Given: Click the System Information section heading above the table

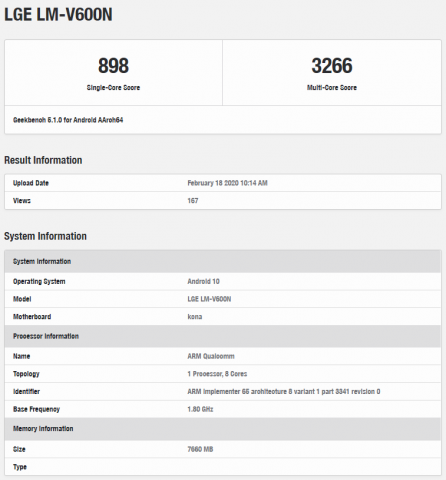Looking at the screenshot, I should pos(45,236).
